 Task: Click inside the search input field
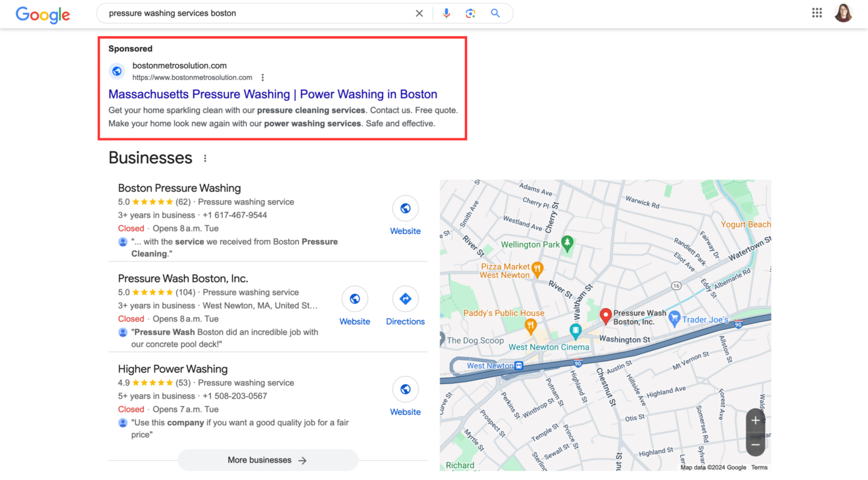259,13
